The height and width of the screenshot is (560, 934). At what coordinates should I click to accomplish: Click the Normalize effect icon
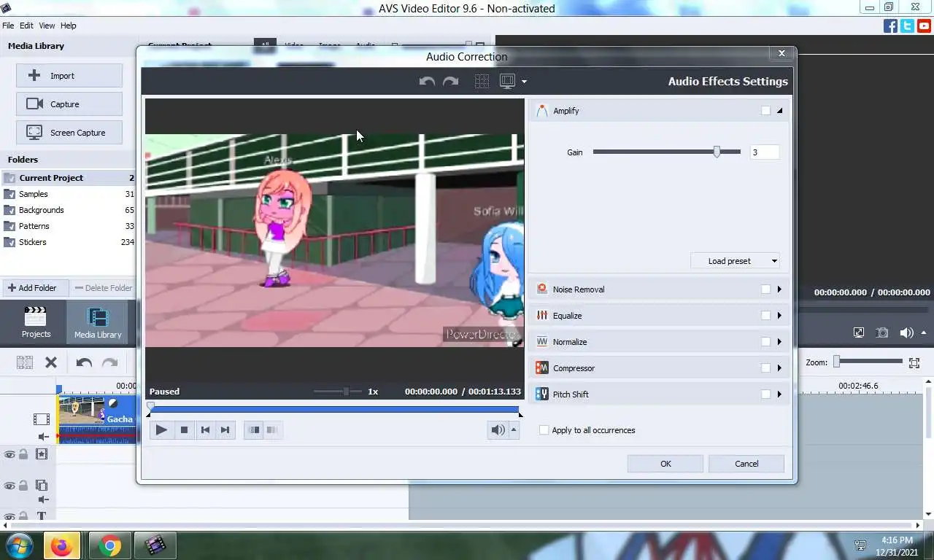point(542,342)
